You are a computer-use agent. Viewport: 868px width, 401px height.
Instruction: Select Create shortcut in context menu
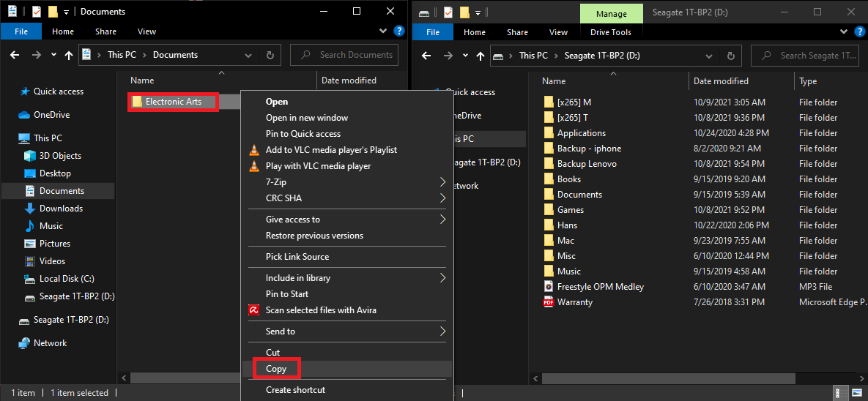(x=296, y=390)
